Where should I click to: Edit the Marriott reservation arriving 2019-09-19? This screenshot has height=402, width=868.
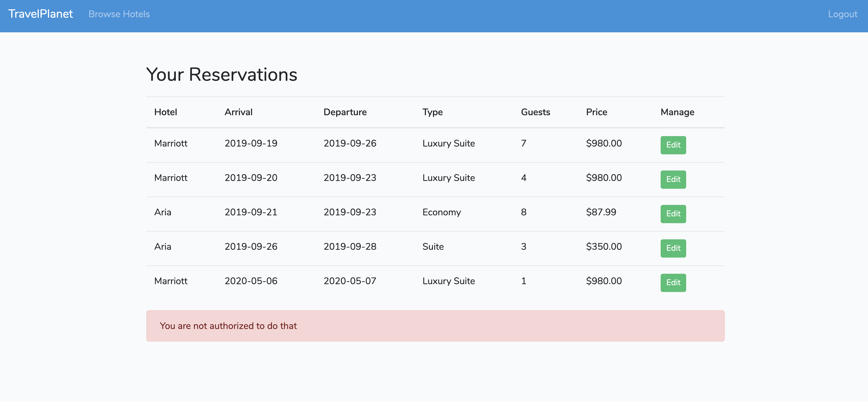673,145
